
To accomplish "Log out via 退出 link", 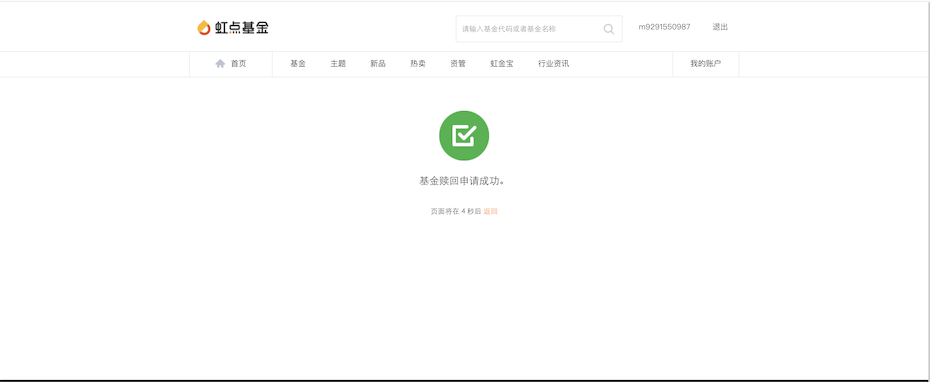I will click(x=720, y=27).
